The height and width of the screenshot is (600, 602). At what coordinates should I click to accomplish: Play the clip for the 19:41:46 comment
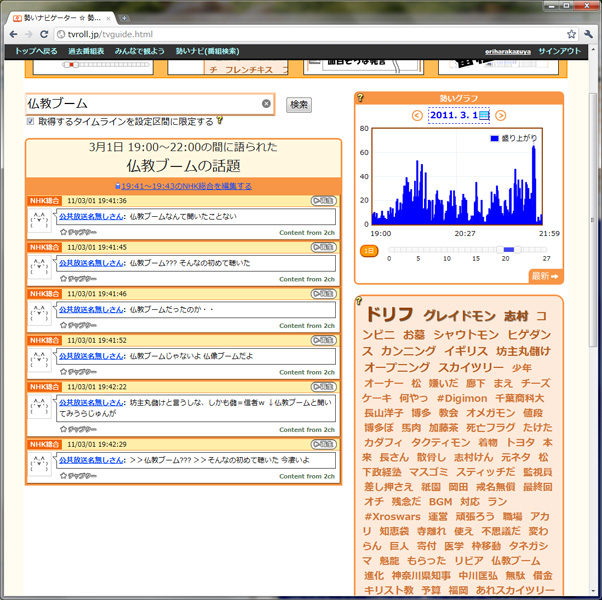(x=324, y=294)
